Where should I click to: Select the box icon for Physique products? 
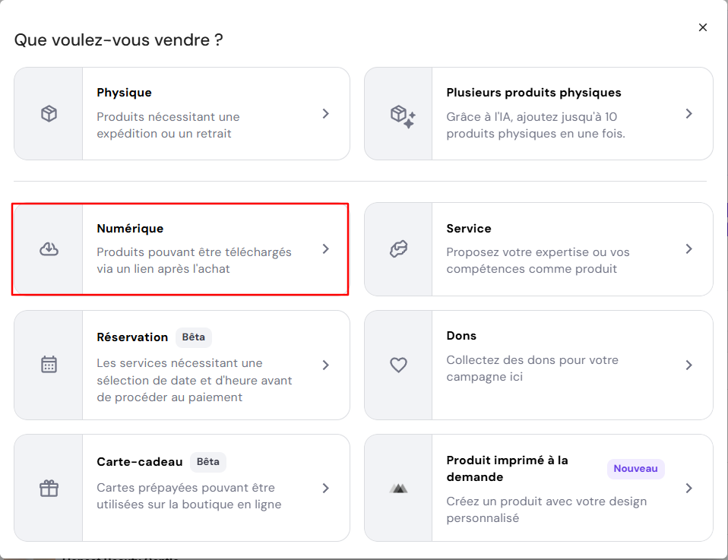click(x=49, y=113)
